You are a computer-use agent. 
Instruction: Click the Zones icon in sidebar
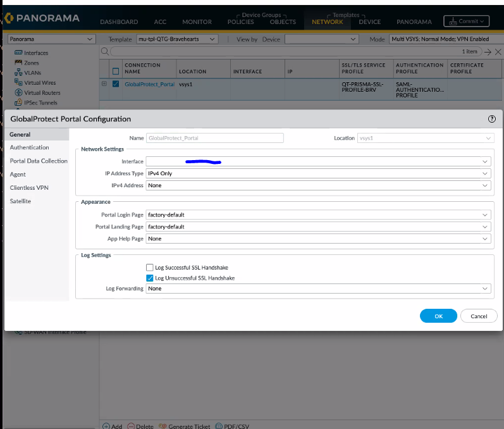18,63
